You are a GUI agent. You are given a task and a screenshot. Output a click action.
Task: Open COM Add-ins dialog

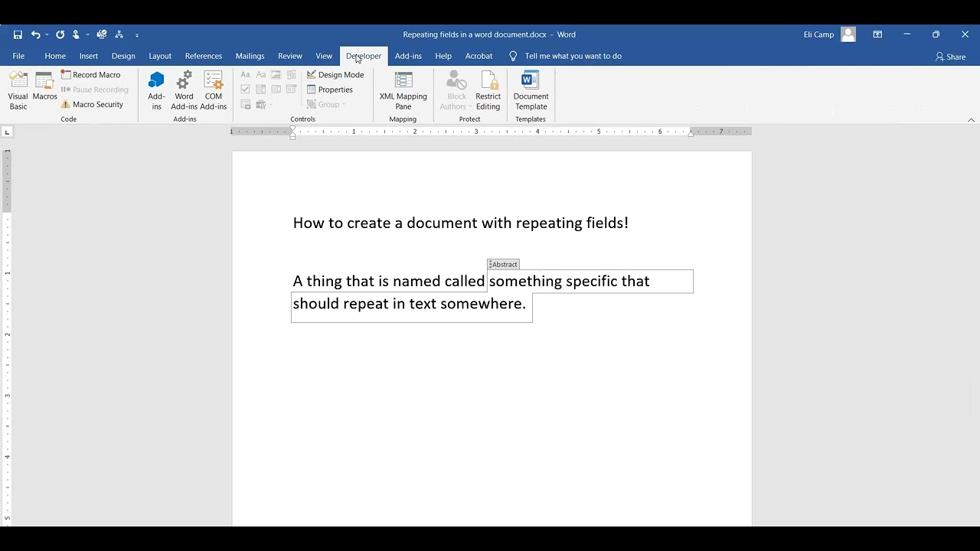pyautogui.click(x=214, y=90)
